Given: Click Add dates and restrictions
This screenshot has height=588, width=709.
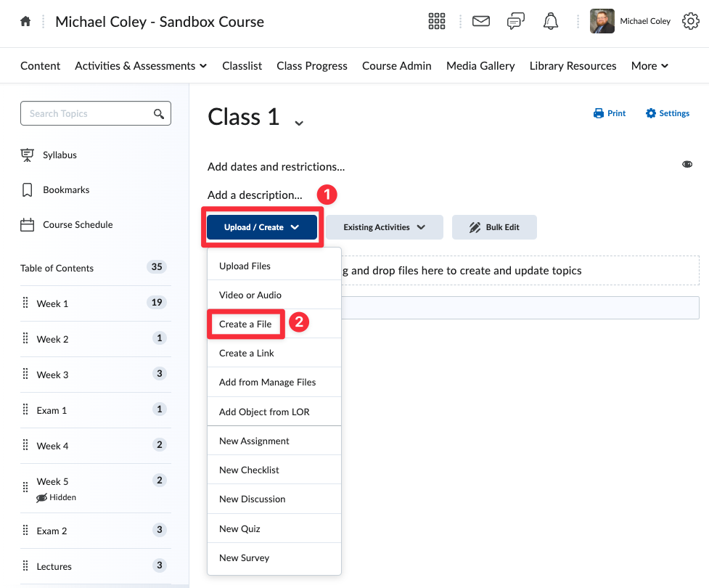Looking at the screenshot, I should coord(276,166).
